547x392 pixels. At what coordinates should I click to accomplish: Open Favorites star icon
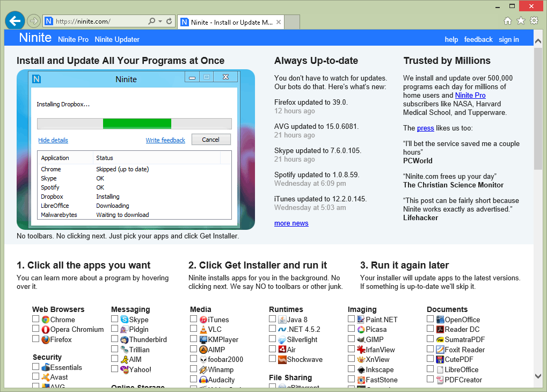point(521,20)
